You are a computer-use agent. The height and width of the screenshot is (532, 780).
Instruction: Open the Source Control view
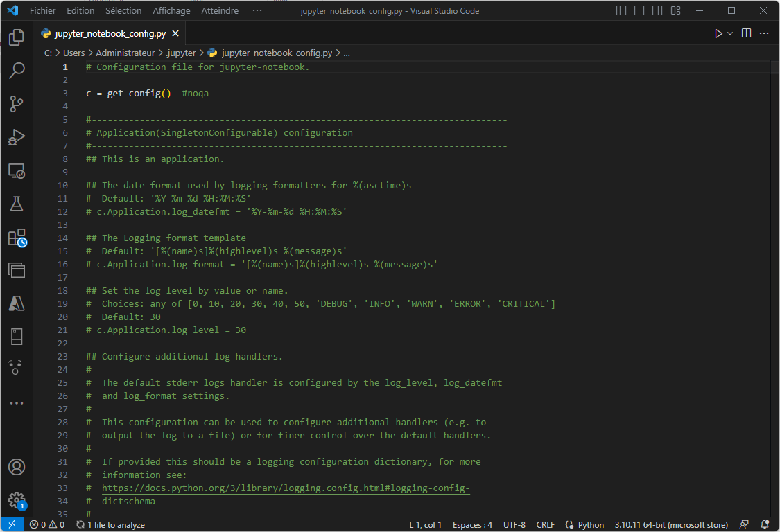(x=17, y=104)
